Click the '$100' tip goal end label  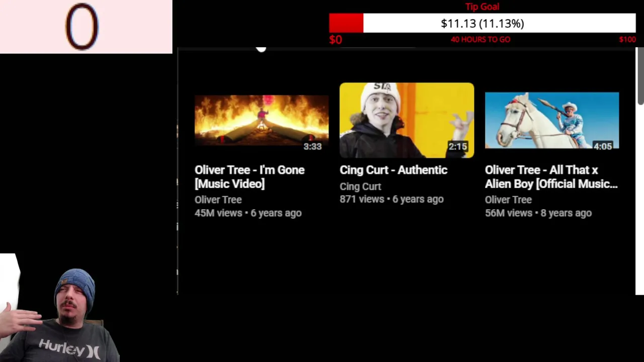[x=627, y=39]
